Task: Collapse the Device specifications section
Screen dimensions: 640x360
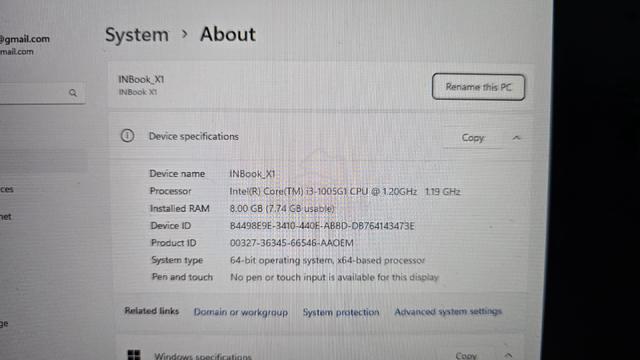Action: (x=516, y=138)
